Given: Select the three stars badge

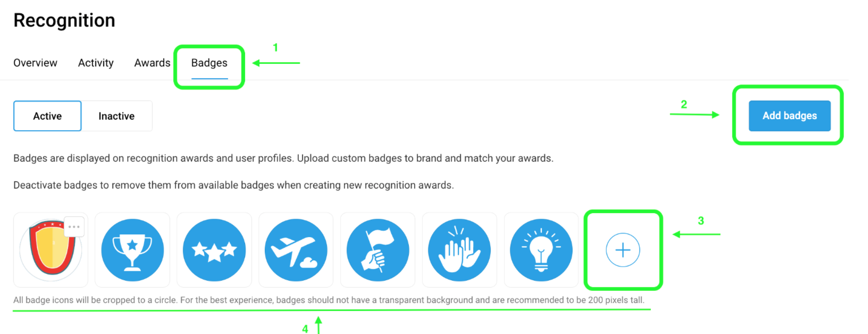Looking at the screenshot, I should [x=214, y=250].
